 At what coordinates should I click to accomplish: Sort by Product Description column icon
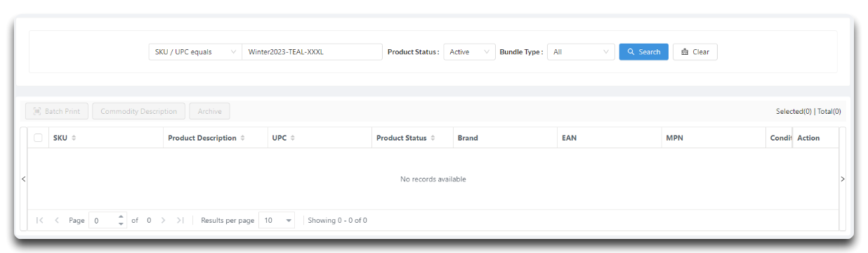tap(243, 138)
